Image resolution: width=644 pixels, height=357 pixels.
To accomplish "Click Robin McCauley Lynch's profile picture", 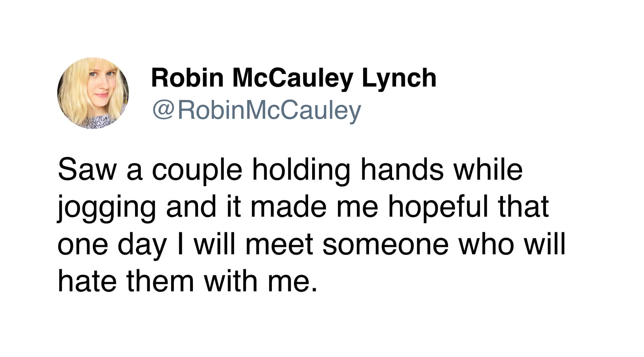I will click(93, 93).
